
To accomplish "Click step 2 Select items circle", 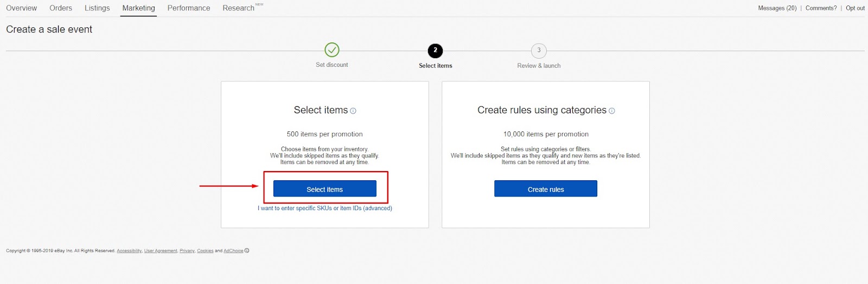I will click(x=435, y=51).
